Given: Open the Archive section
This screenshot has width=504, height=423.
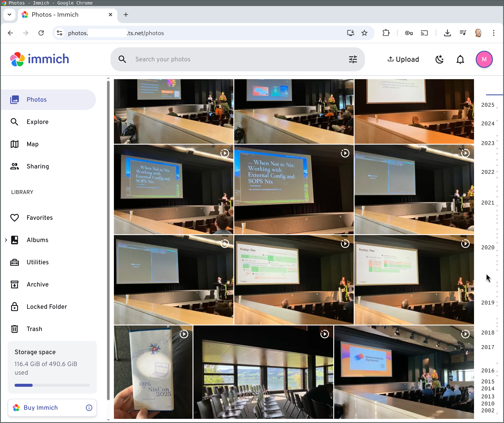Looking at the screenshot, I should pyautogui.click(x=37, y=284).
